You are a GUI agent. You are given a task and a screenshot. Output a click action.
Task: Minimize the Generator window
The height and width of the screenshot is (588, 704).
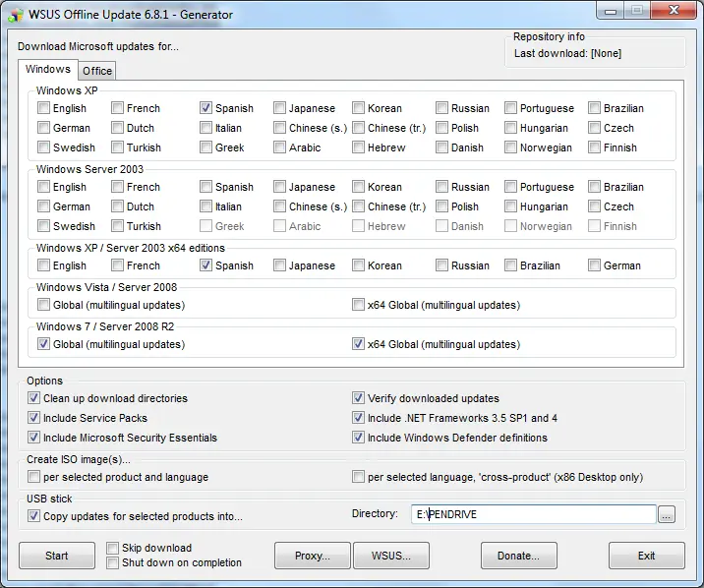[611, 11]
